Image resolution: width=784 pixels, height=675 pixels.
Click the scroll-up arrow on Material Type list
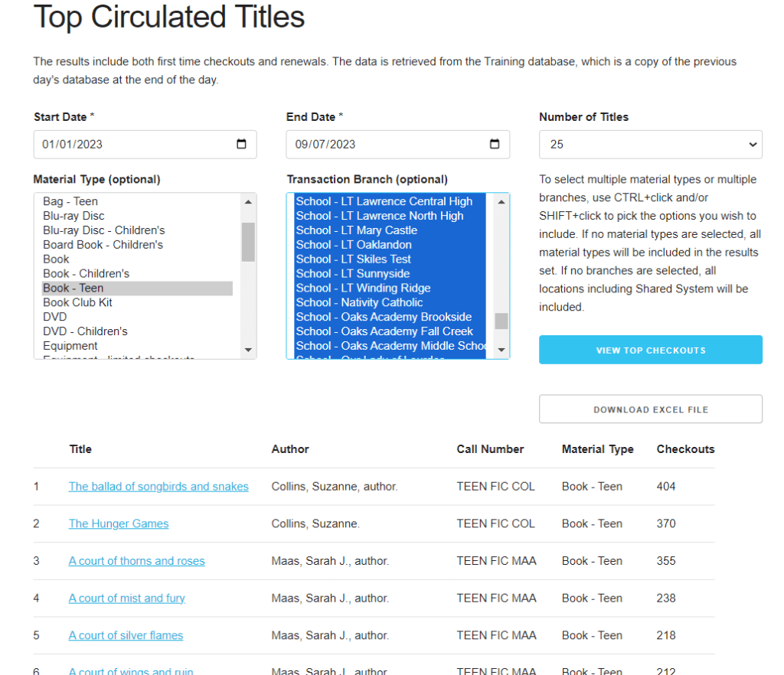(247, 202)
